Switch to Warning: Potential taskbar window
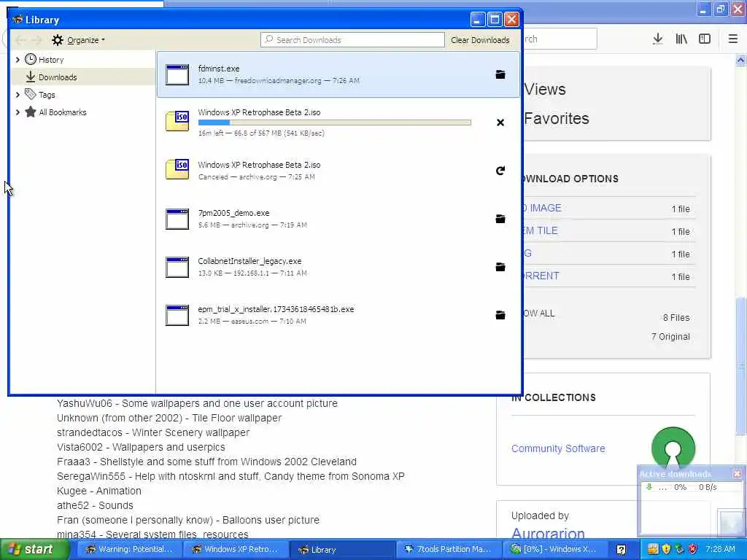Screen dimensions: 747x560 (128, 549)
